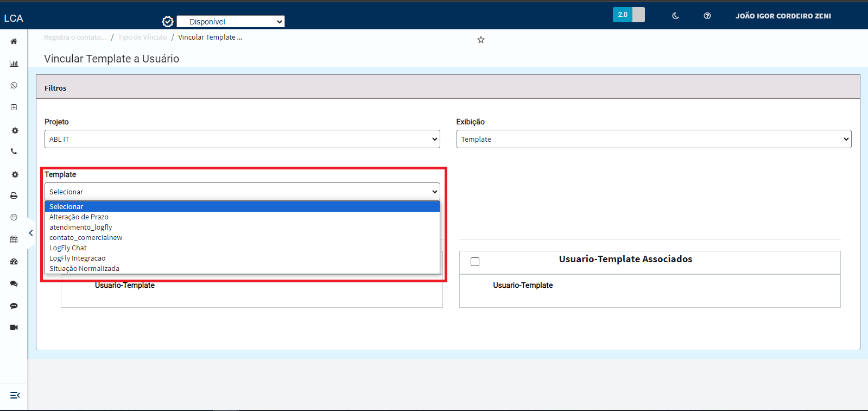The height and width of the screenshot is (411, 868).
Task: Open the video camera icon in the sidebar
Action: [14, 327]
